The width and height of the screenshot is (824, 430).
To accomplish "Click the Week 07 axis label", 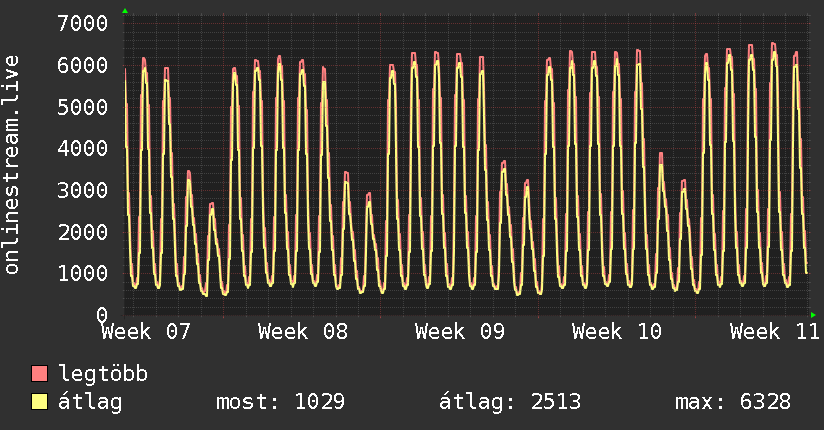I will [x=146, y=332].
